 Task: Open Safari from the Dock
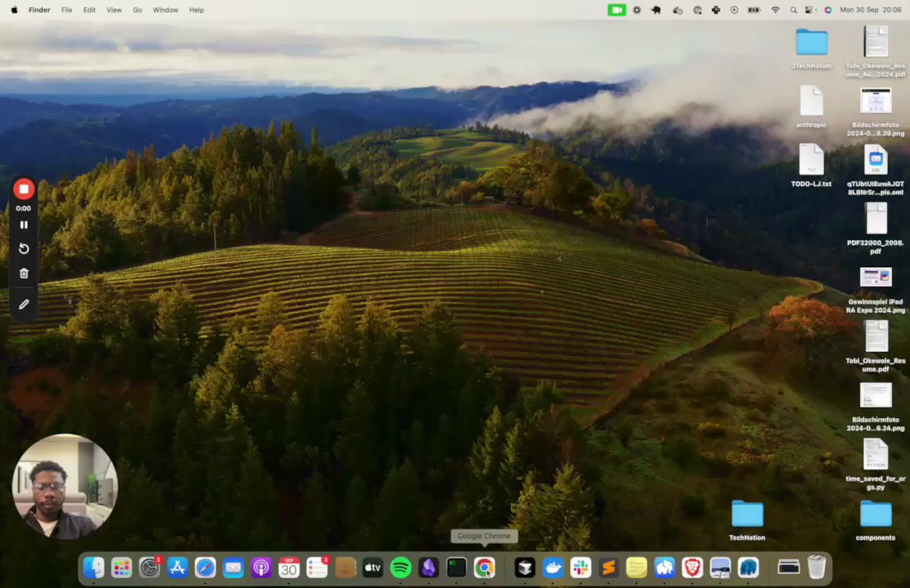tap(206, 568)
